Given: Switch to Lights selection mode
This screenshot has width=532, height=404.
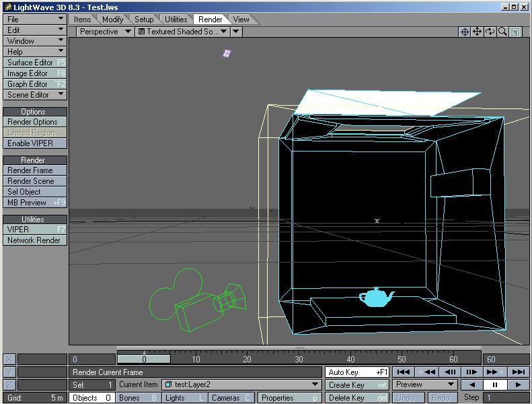Looking at the screenshot, I should 184,397.
